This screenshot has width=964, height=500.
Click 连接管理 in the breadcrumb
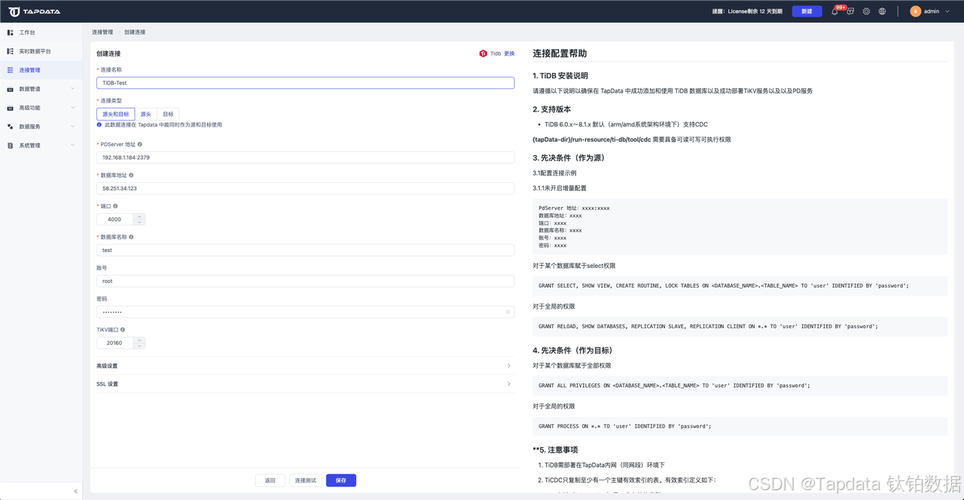(102, 32)
